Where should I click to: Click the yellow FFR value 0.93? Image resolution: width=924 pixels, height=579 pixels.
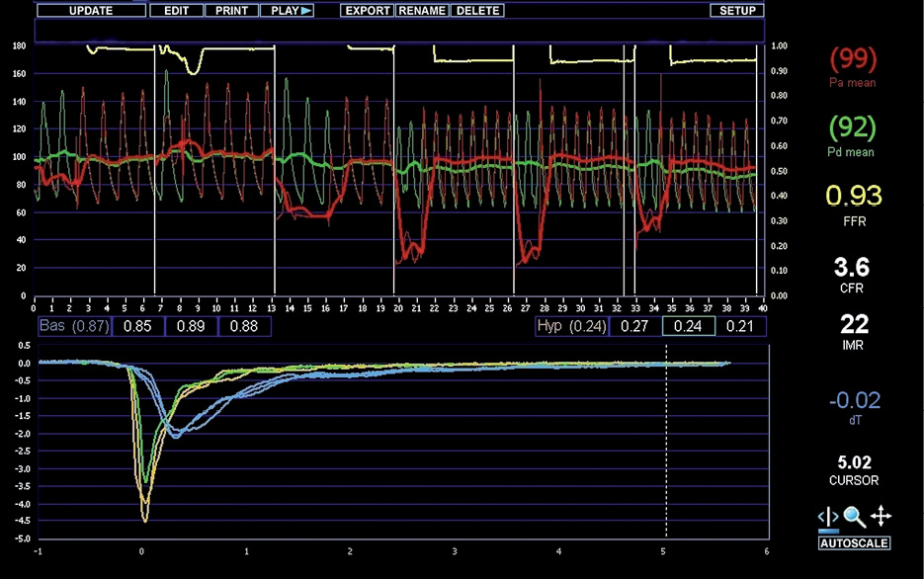(x=854, y=196)
